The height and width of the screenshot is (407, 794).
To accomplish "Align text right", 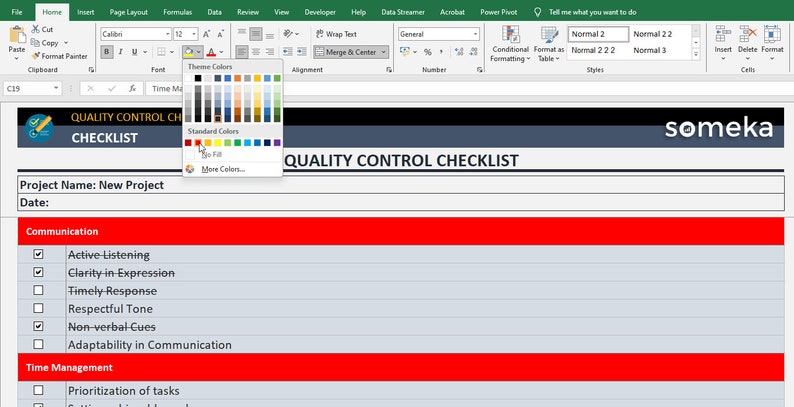I will click(270, 52).
